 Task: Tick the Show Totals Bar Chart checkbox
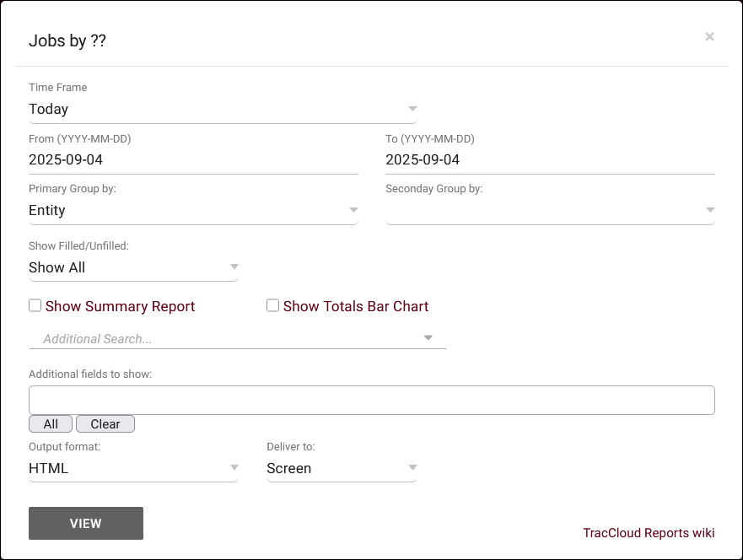pyautogui.click(x=272, y=306)
